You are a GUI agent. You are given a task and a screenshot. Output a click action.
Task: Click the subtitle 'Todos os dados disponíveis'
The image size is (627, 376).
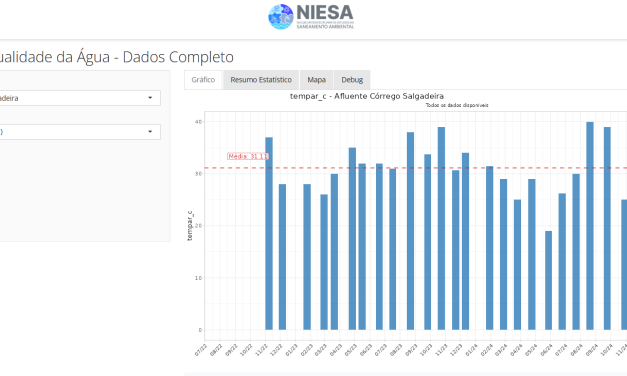[x=457, y=105]
